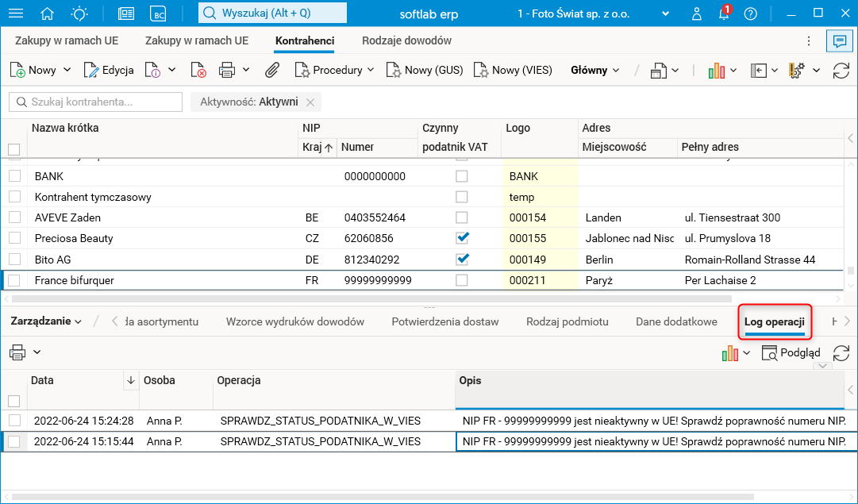Click the help question mark icon
The height and width of the screenshot is (504, 858).
point(750,13)
